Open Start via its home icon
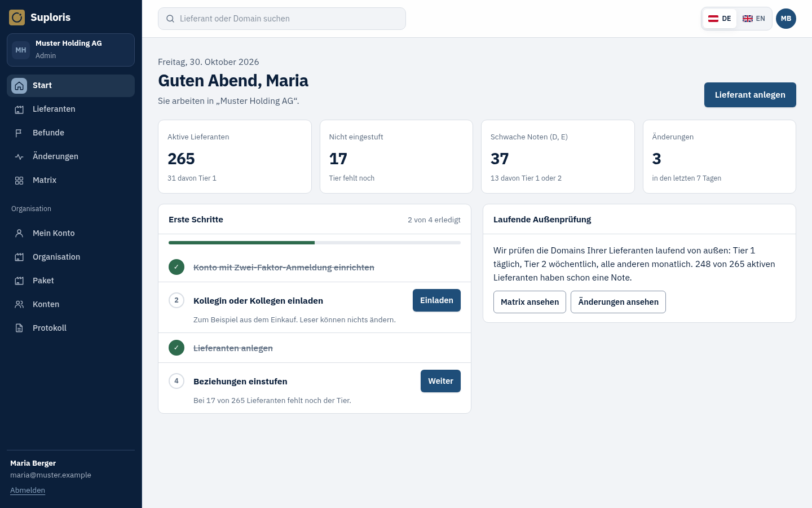Screen dimensions: 812x508 coord(19,86)
